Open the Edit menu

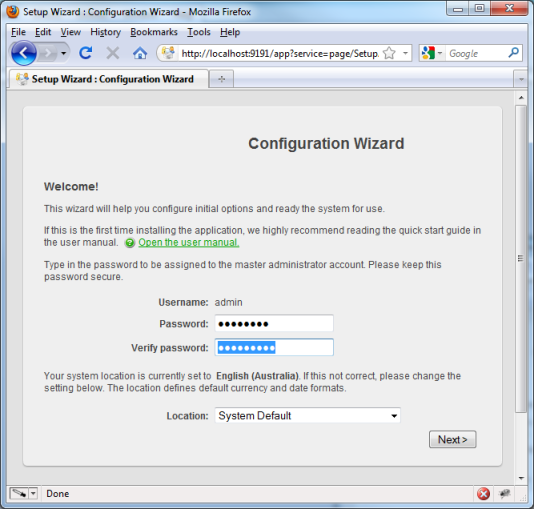pos(43,32)
